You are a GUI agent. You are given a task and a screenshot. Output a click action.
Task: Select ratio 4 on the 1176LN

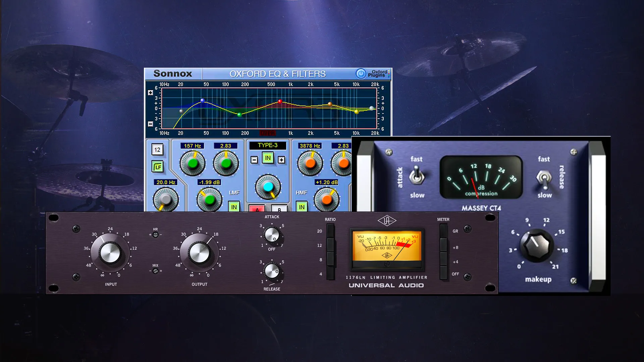331,273
